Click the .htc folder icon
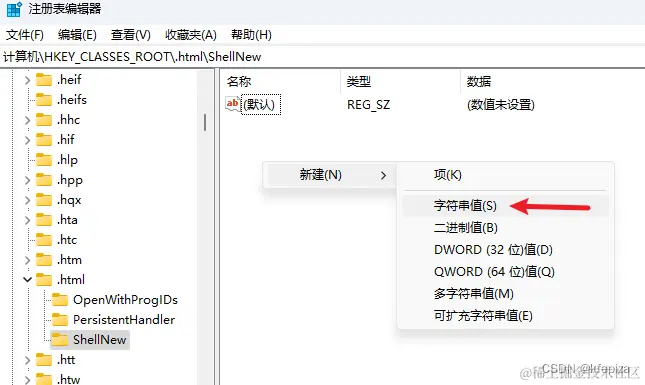The width and height of the screenshot is (645, 385). (44, 240)
